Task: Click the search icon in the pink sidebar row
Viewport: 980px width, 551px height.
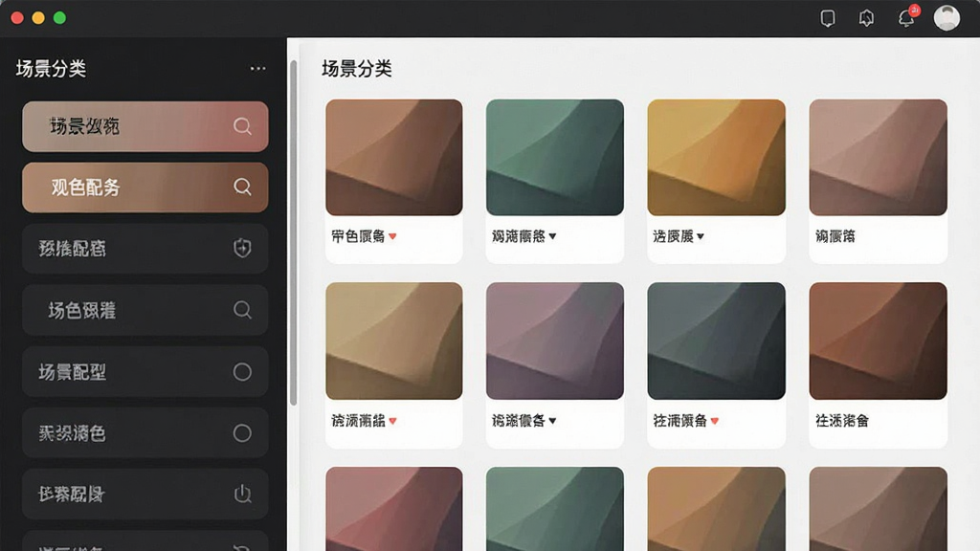Action: coord(242,126)
